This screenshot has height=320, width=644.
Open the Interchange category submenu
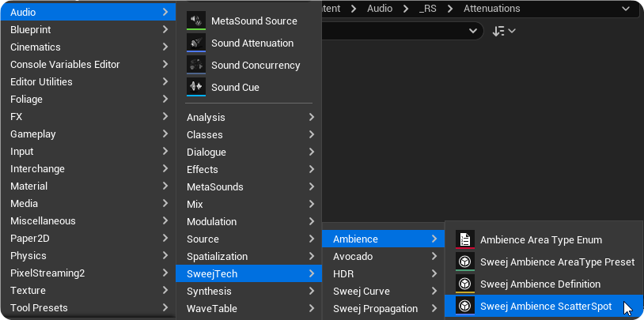pyautogui.click(x=89, y=168)
